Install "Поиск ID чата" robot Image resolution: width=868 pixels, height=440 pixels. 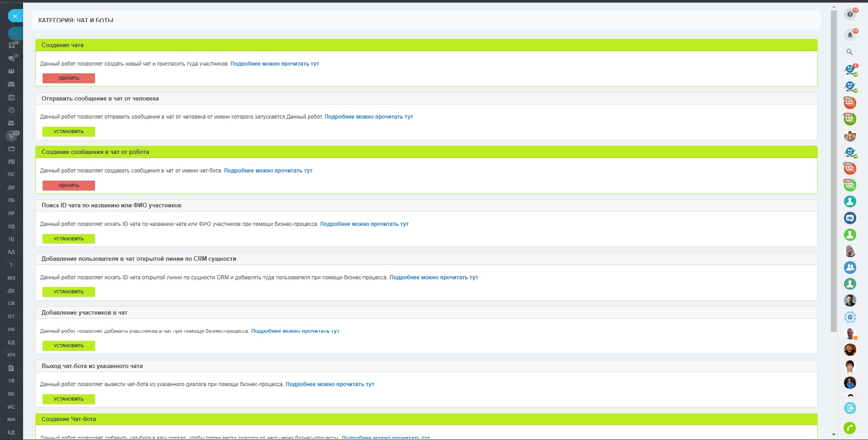click(69, 239)
